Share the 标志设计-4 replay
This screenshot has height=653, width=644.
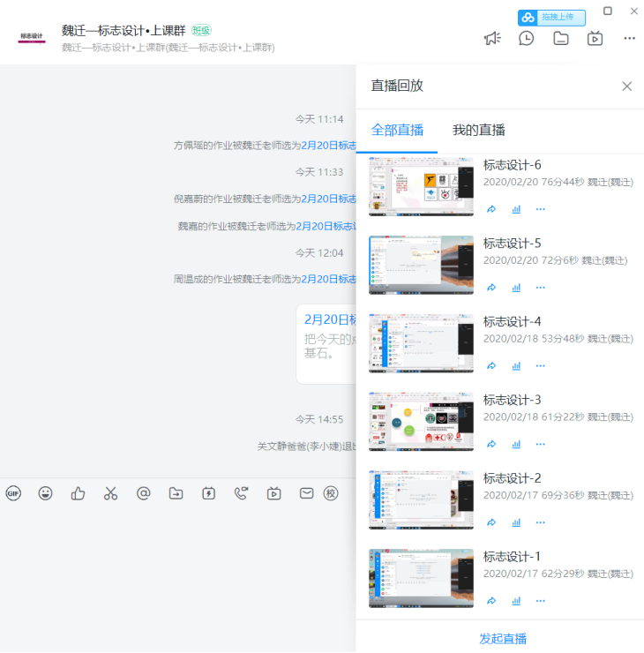(491, 365)
